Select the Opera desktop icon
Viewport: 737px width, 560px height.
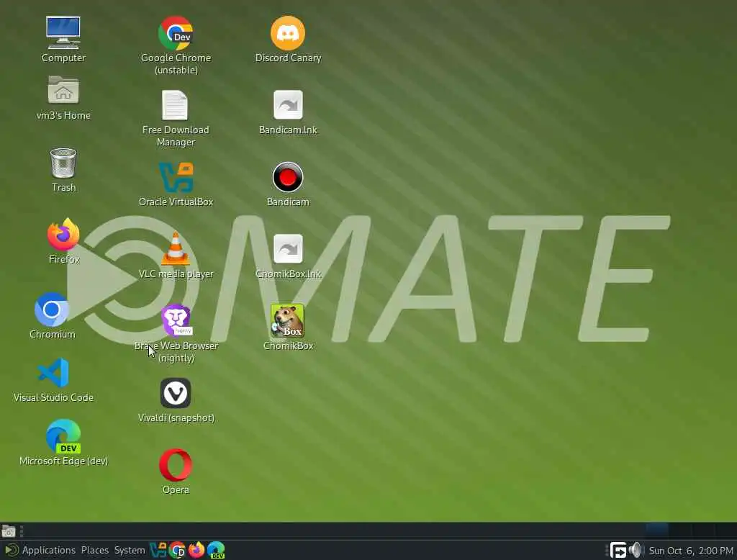click(176, 464)
